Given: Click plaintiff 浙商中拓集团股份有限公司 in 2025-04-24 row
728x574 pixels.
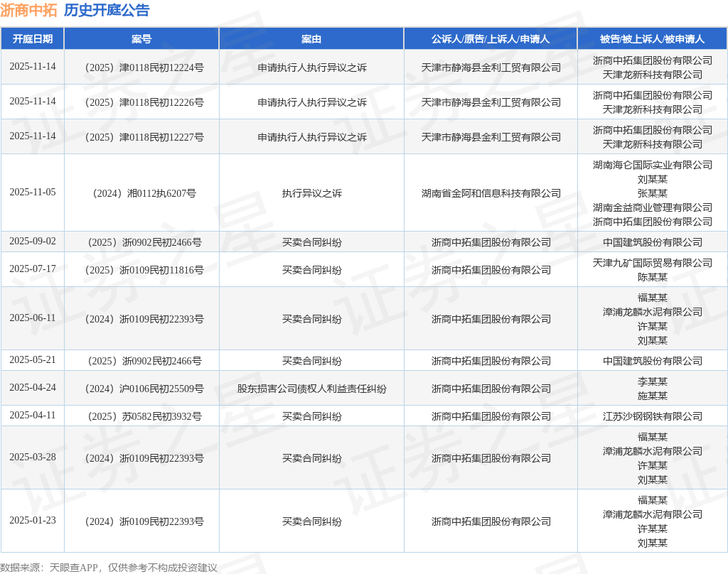Looking at the screenshot, I should [491, 389].
